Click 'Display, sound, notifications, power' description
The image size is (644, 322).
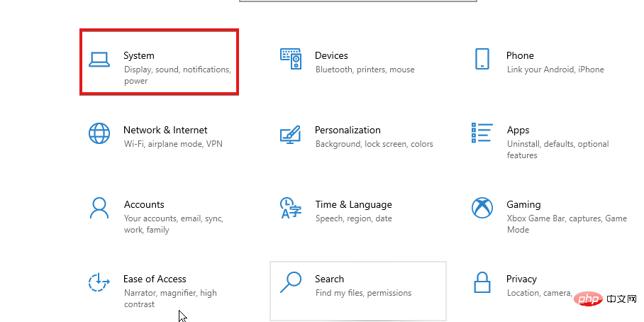point(177,75)
